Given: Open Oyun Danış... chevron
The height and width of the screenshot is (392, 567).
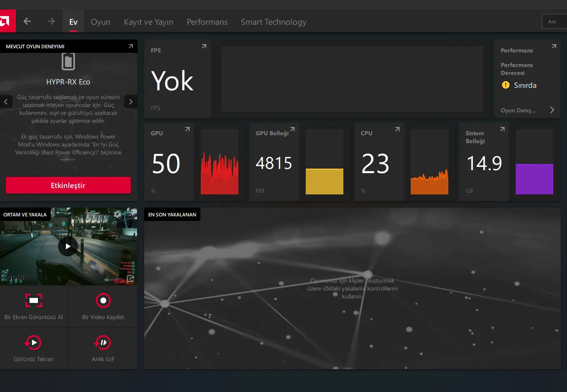Looking at the screenshot, I should coord(552,110).
